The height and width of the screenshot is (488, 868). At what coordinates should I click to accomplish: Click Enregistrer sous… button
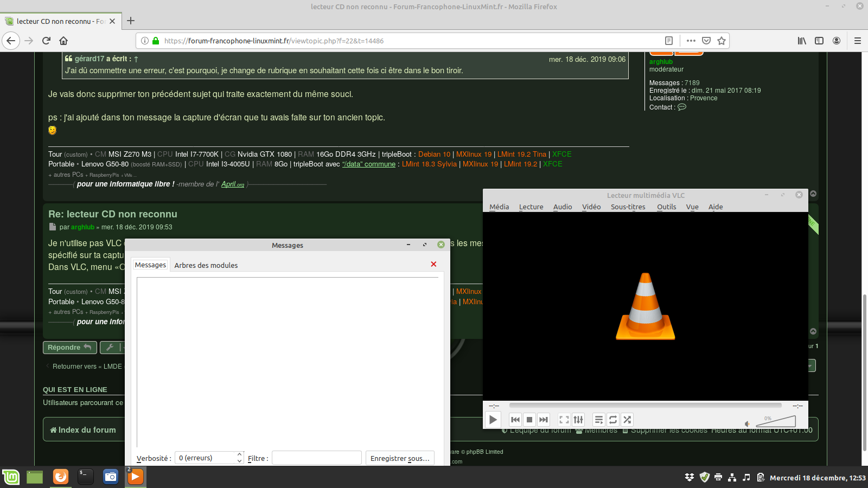[400, 458]
